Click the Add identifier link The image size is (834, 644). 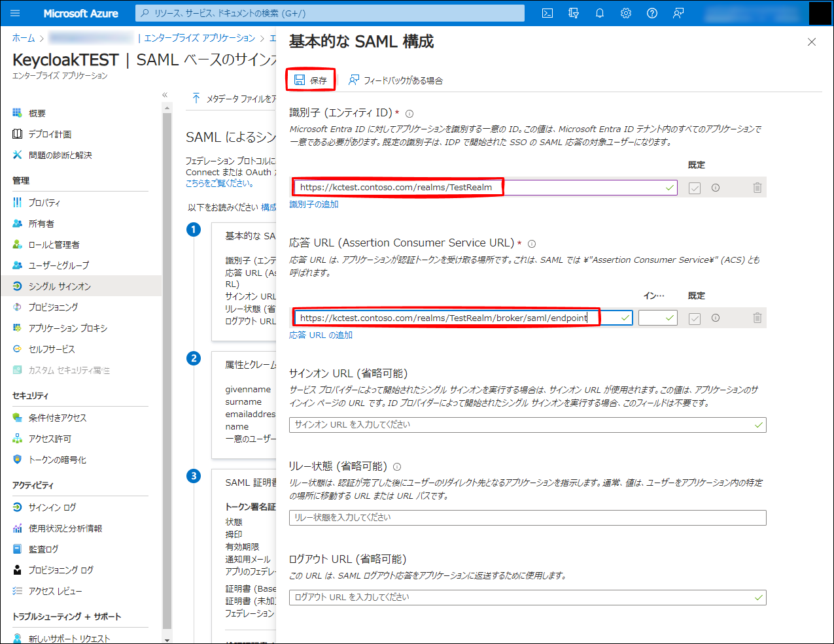(x=314, y=205)
